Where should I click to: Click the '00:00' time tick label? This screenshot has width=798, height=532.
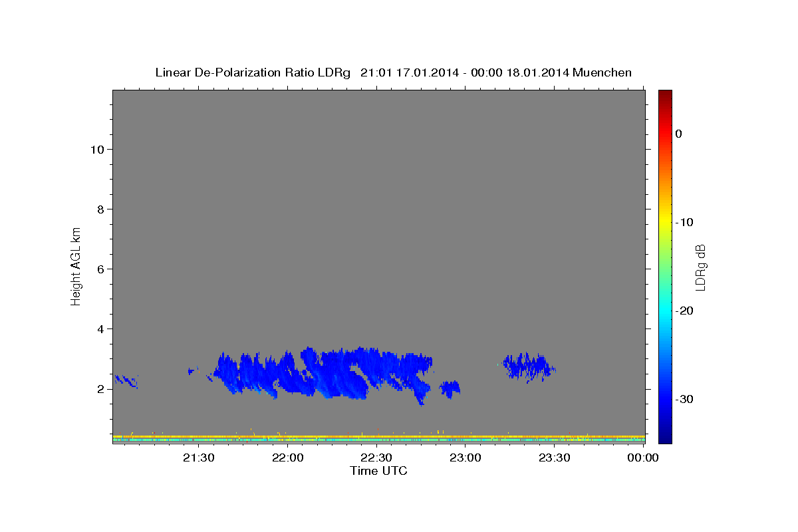[x=643, y=458]
